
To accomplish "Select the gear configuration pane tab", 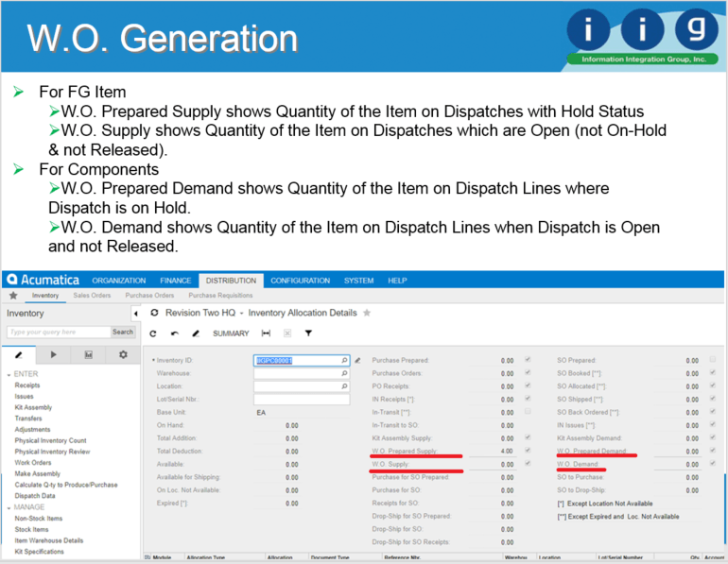I will click(123, 355).
